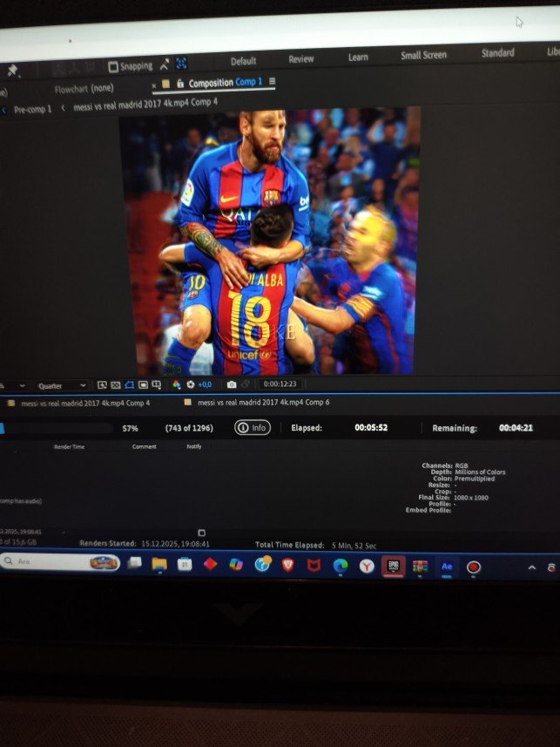Open the Quarter resolution dropdown

click(x=61, y=385)
